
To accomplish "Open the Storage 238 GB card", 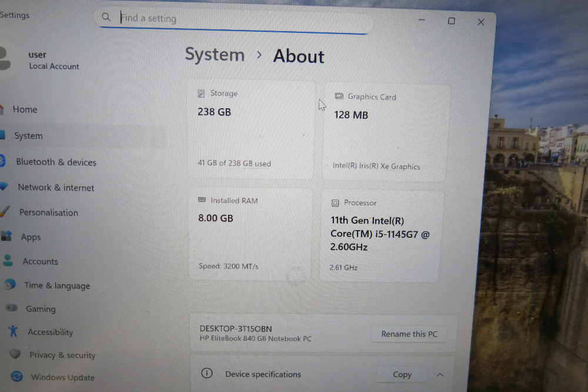I will [252, 129].
